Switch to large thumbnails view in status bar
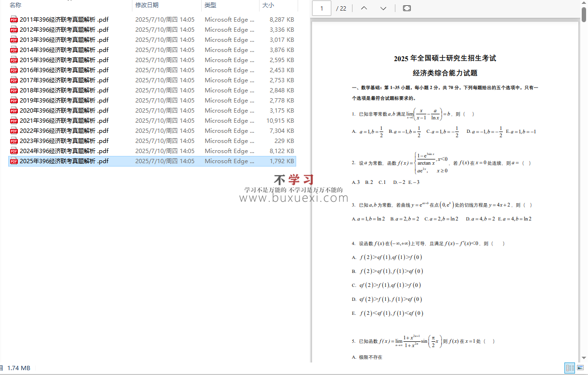The width and height of the screenshot is (588, 375). [x=581, y=368]
